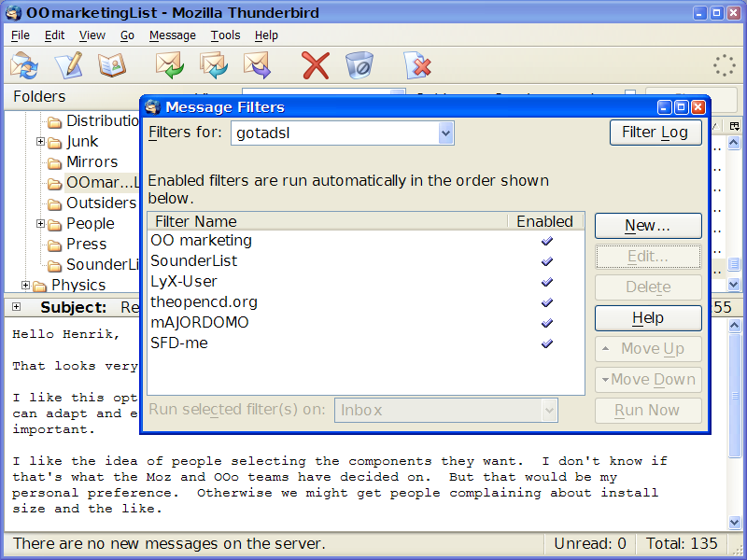
Task: Expand the Junk folder node
Action: [41, 142]
